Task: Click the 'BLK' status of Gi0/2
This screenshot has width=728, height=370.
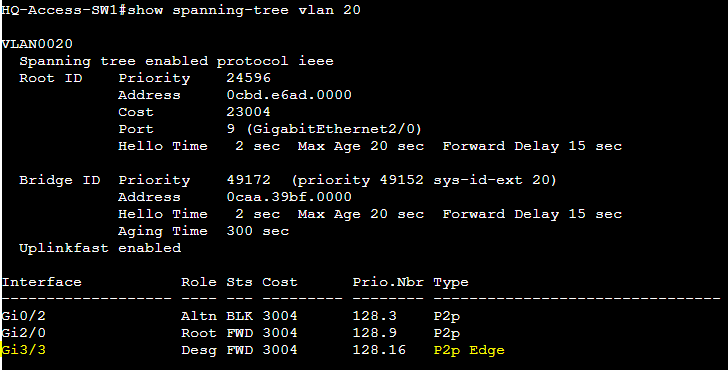Action: point(239,316)
